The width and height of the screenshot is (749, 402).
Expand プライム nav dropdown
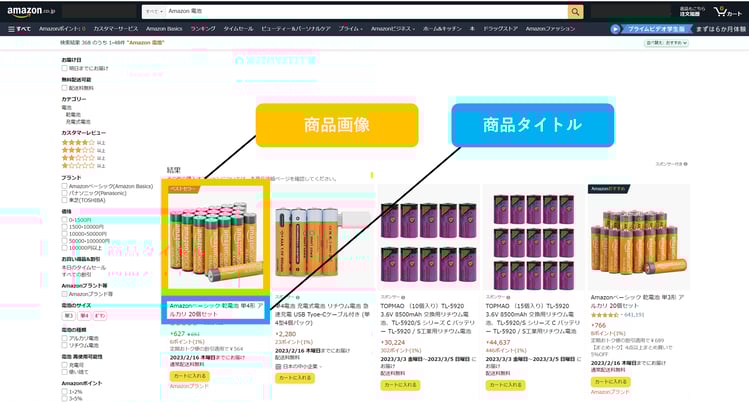coord(351,29)
